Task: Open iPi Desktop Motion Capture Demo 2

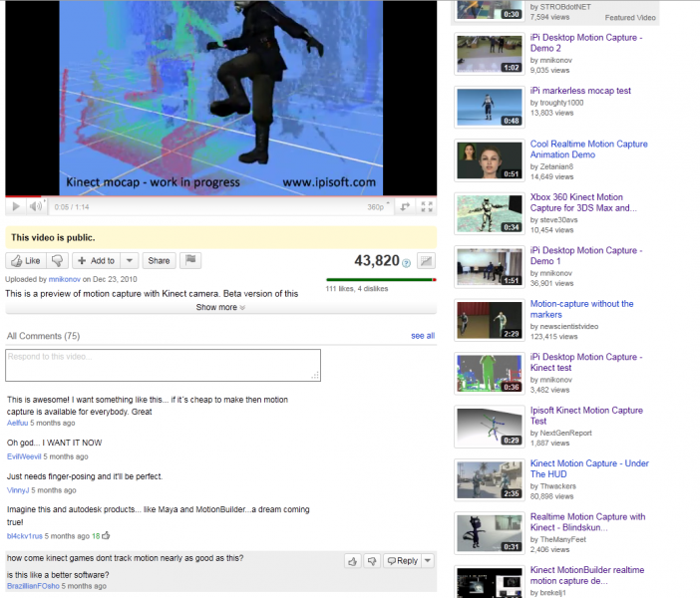Action: 586,43
